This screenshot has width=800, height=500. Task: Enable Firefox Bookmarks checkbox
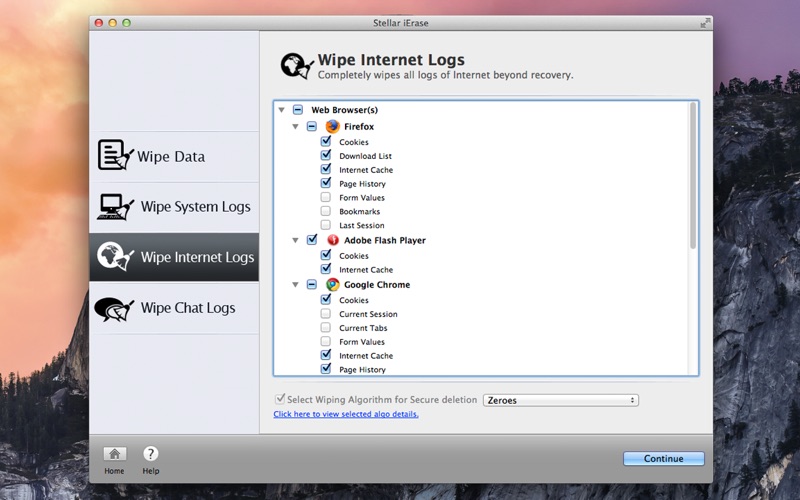[x=326, y=211]
